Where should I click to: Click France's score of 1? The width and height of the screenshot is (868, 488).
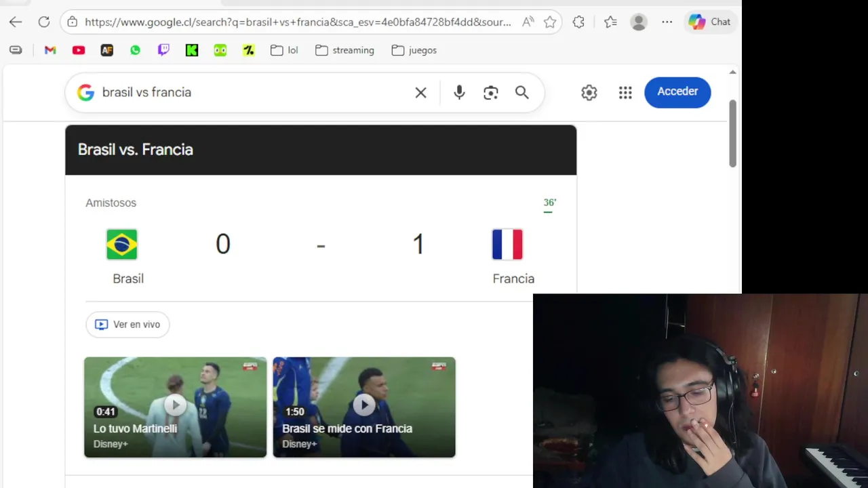tap(418, 244)
